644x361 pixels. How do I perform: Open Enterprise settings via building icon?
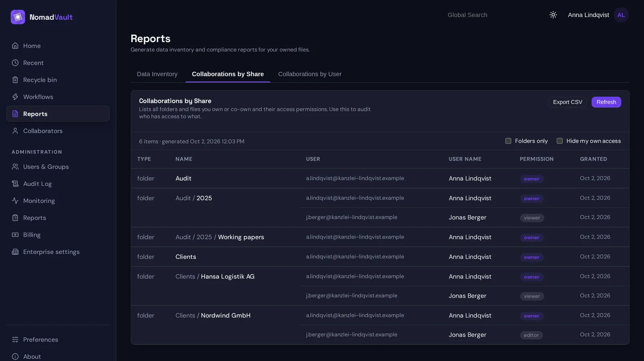click(15, 252)
